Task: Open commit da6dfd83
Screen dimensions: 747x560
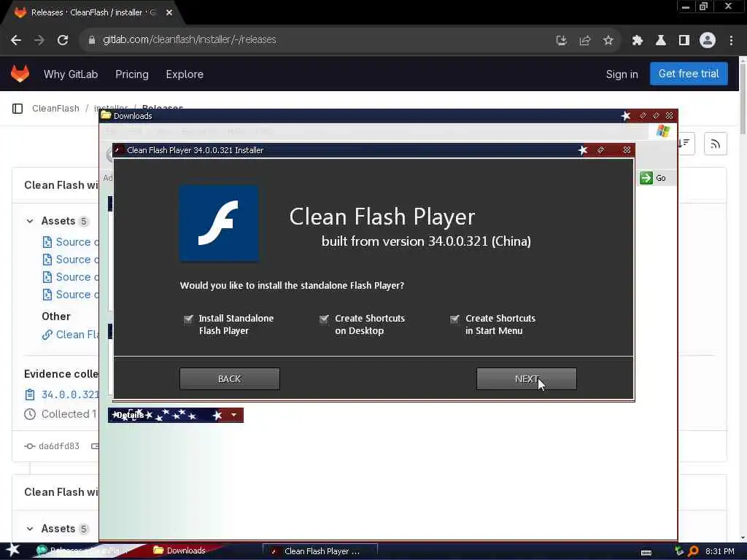Action: 58,446
